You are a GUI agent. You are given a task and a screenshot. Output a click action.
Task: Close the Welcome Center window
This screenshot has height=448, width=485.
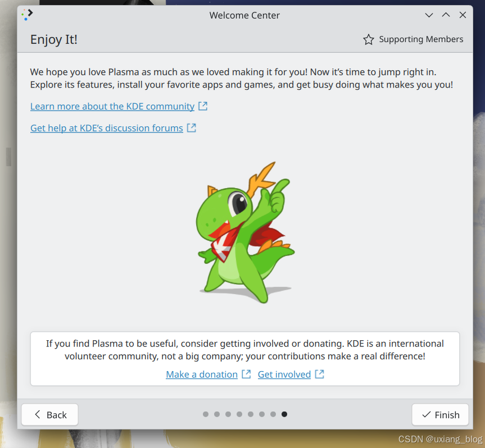click(463, 15)
